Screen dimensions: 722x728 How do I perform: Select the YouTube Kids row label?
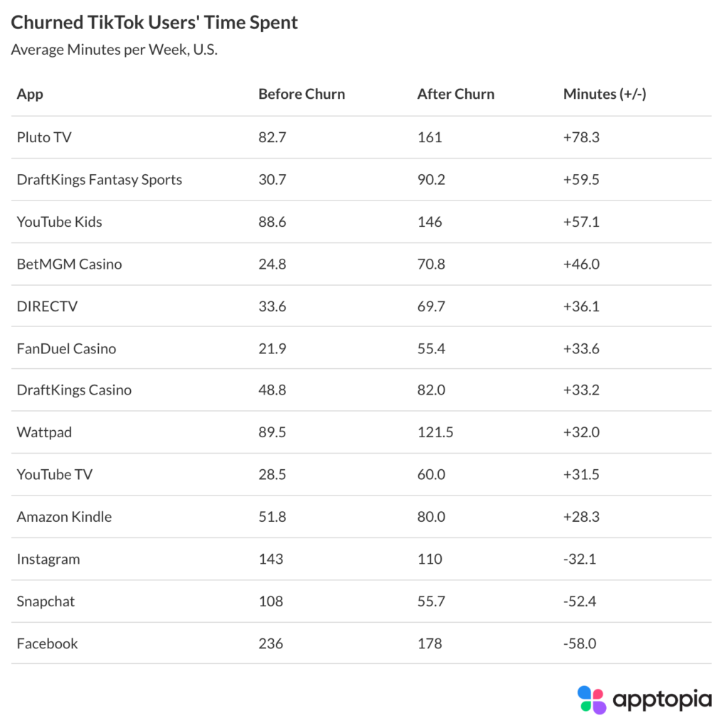(x=60, y=222)
